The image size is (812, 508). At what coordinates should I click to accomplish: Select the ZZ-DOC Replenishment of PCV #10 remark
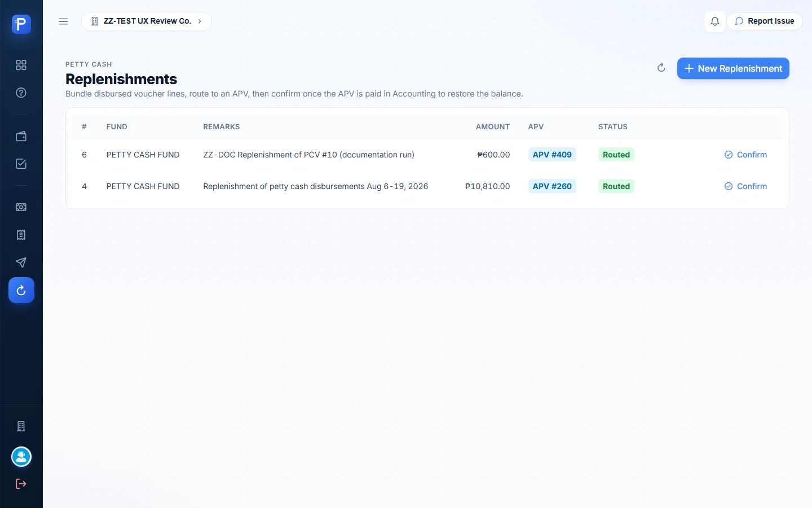308,155
